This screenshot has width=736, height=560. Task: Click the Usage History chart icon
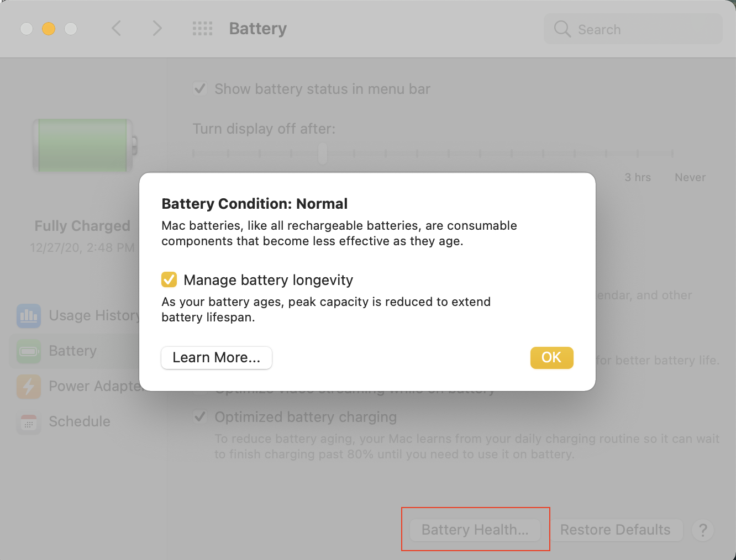(x=29, y=316)
